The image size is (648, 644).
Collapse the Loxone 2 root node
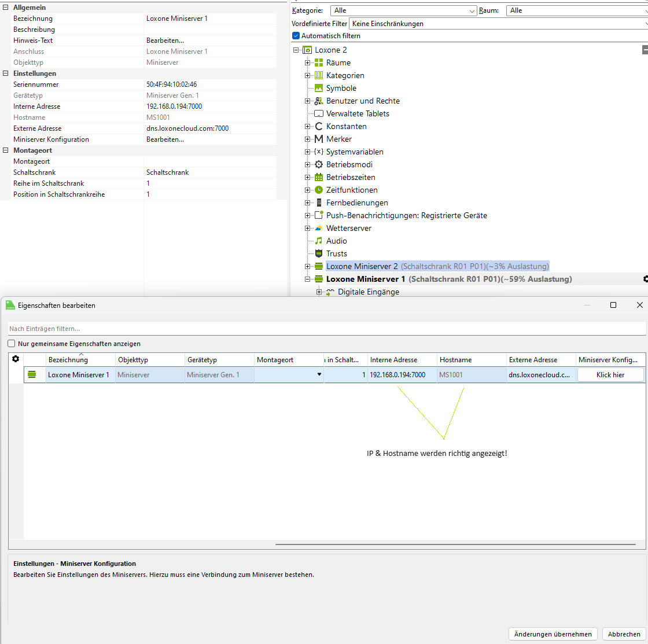click(296, 50)
